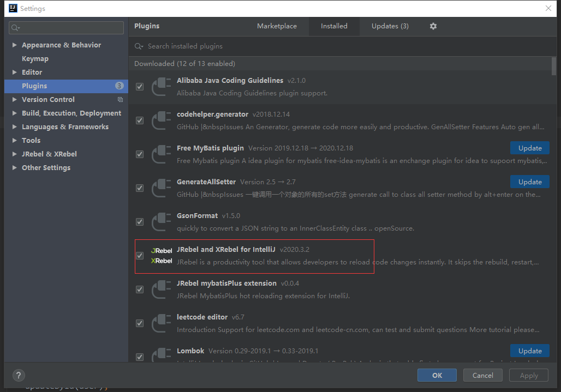Click the Downloaded (12 of 13 enabled) header
The image size is (561, 392).
tap(184, 64)
